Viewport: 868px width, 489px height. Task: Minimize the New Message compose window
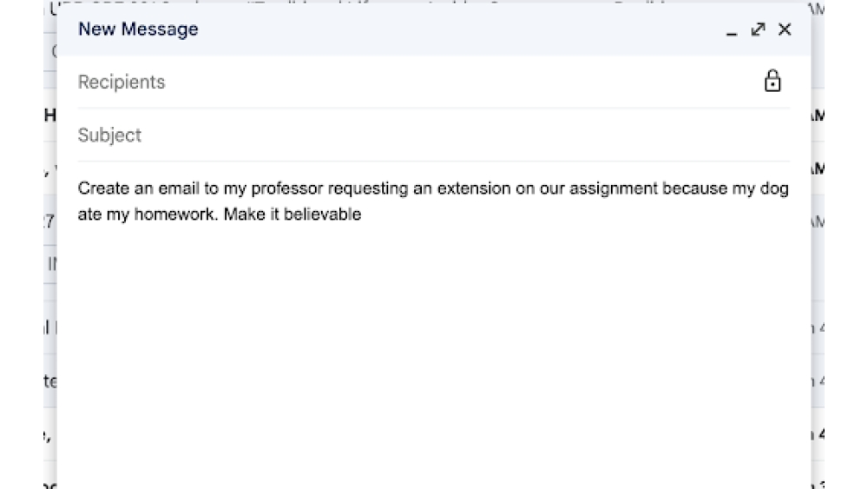coord(732,31)
